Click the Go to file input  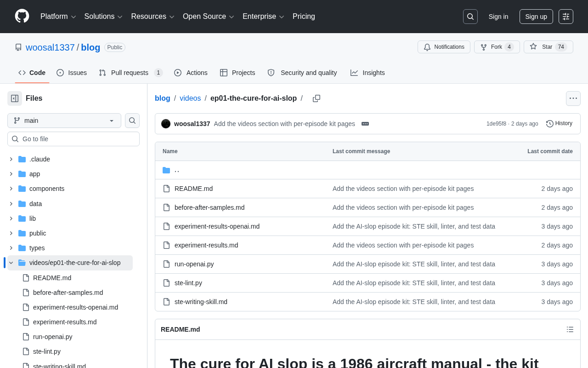(73, 139)
